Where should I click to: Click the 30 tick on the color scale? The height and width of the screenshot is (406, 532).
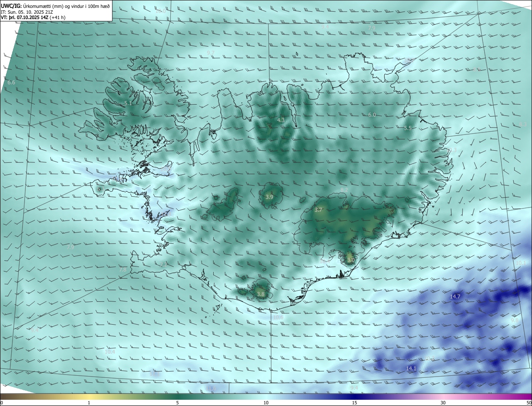(443, 403)
